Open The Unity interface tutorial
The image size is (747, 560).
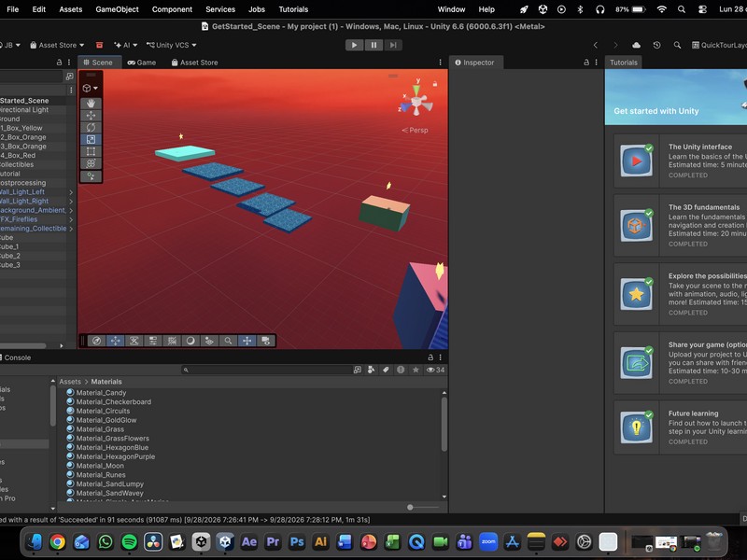[x=681, y=161]
